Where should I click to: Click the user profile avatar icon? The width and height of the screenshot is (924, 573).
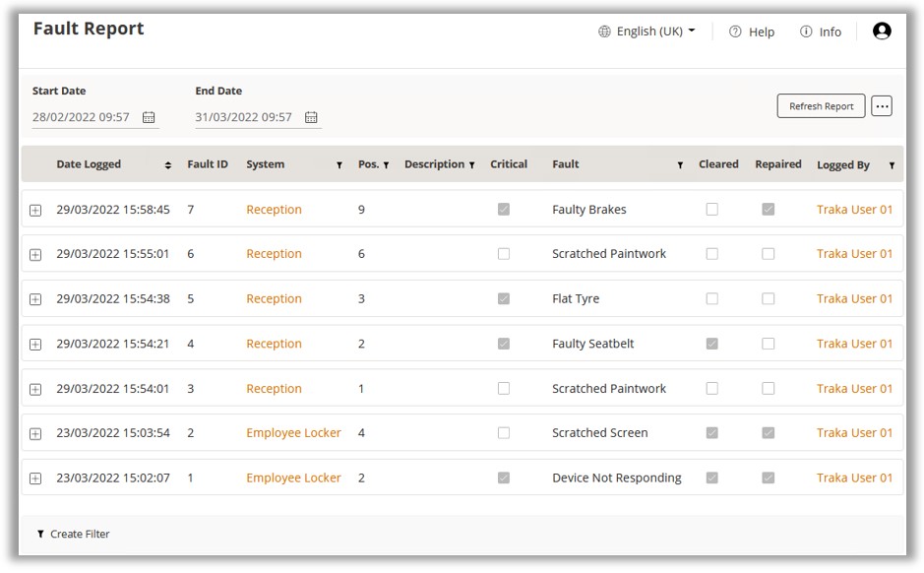tap(881, 32)
